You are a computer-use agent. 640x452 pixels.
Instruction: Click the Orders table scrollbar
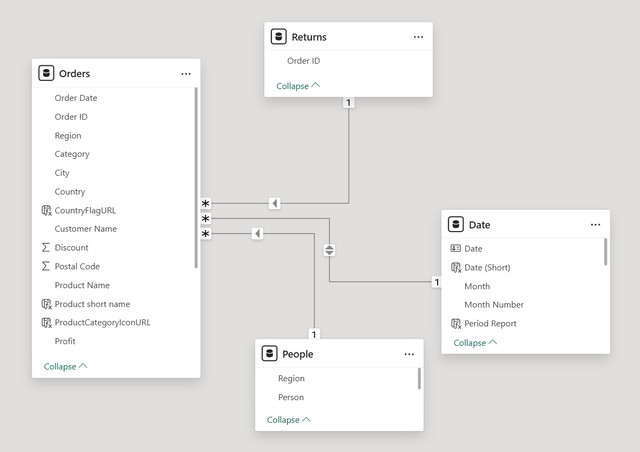pos(196,178)
